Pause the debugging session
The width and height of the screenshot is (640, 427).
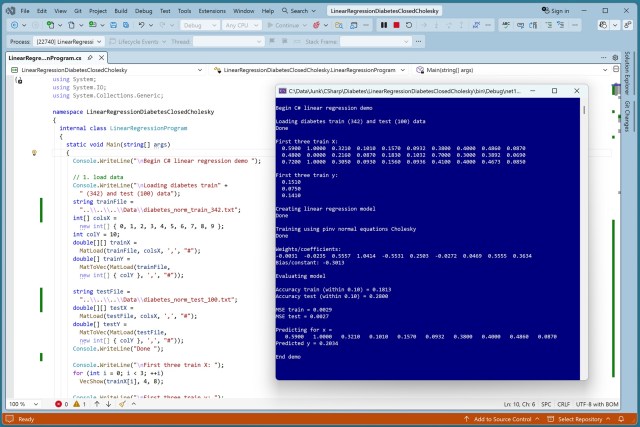pyautogui.click(x=384, y=25)
